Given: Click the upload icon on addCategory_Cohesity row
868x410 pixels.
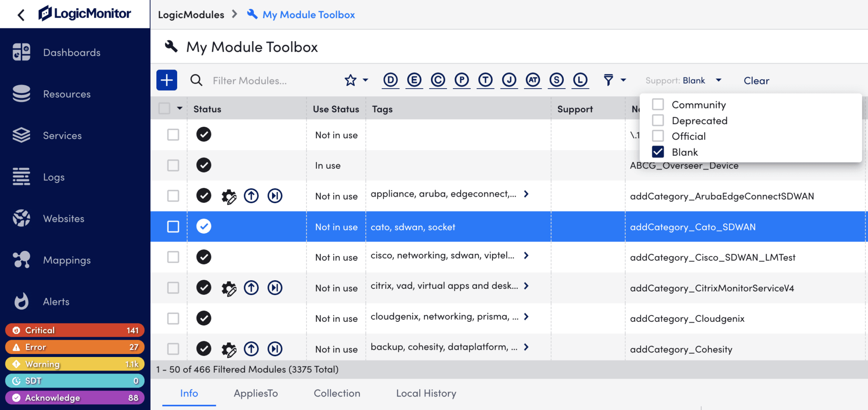Looking at the screenshot, I should click(251, 349).
